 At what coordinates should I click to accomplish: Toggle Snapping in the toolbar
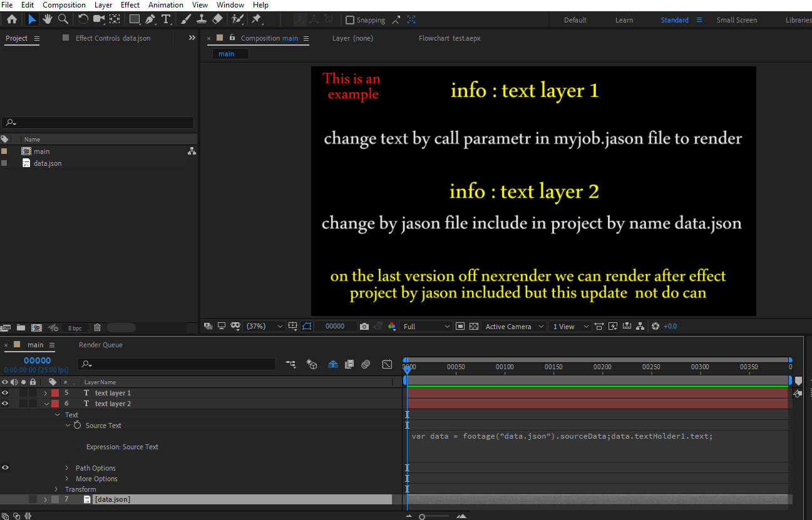coord(350,19)
